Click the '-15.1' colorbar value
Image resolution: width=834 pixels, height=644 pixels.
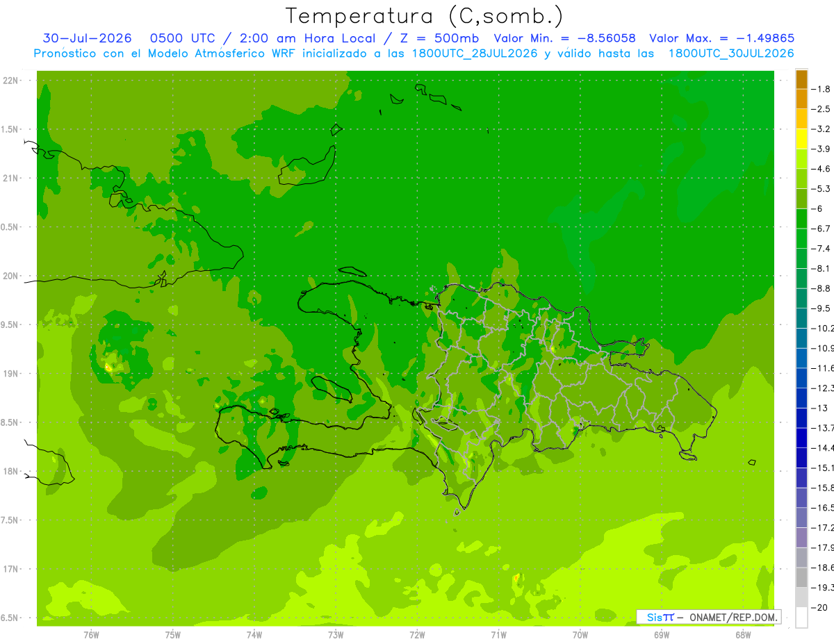tap(822, 468)
